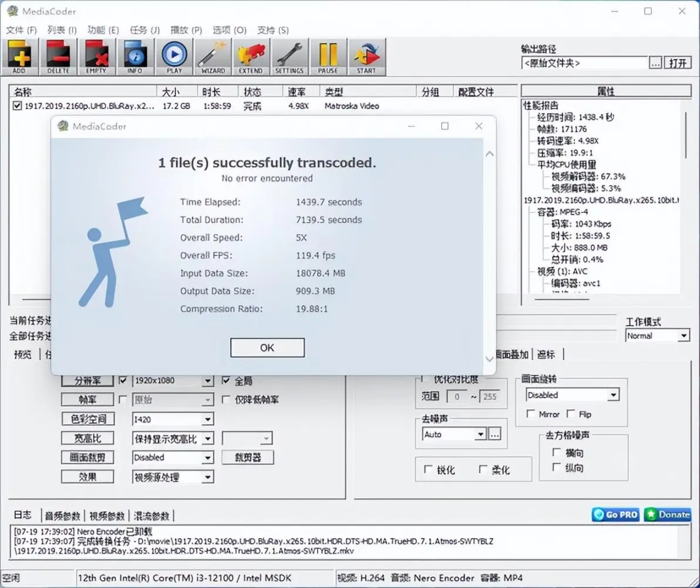Switch to the 遮标 tab
The width and height of the screenshot is (700, 588).
tap(546, 354)
